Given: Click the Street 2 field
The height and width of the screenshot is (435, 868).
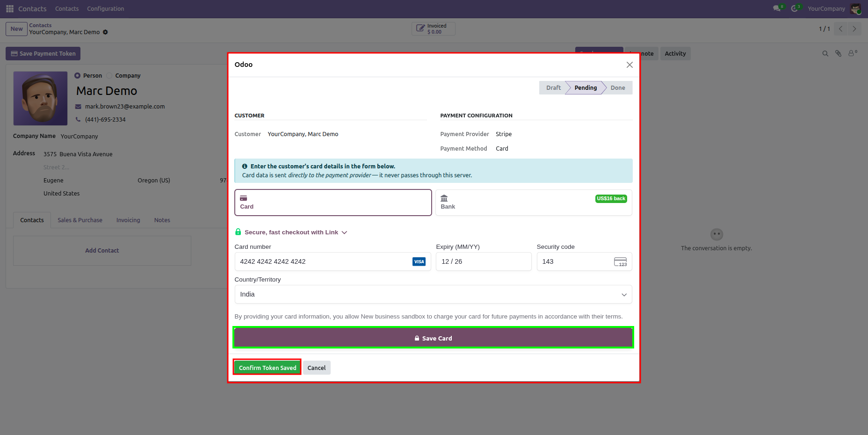Looking at the screenshot, I should pos(56,167).
